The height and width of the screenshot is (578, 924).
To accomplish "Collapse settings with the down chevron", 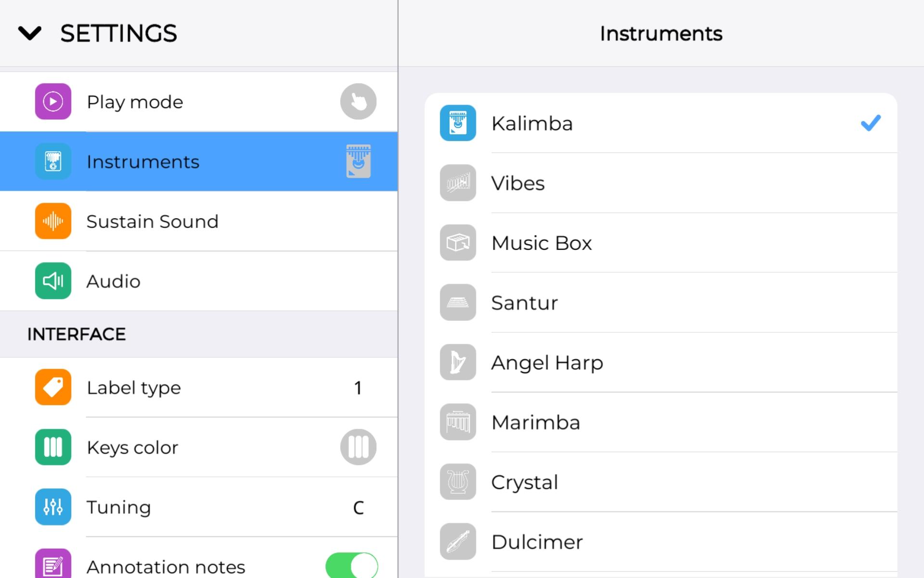I will click(30, 33).
